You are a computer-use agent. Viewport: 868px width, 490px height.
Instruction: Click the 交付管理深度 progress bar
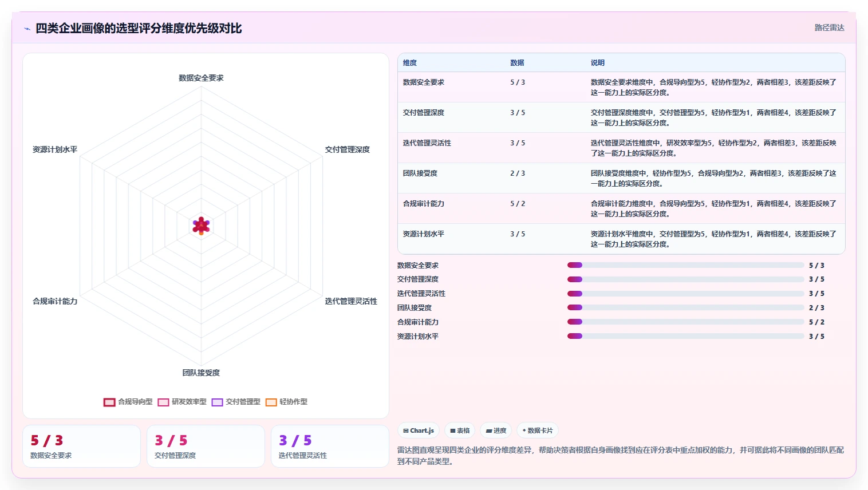pyautogui.click(x=686, y=279)
